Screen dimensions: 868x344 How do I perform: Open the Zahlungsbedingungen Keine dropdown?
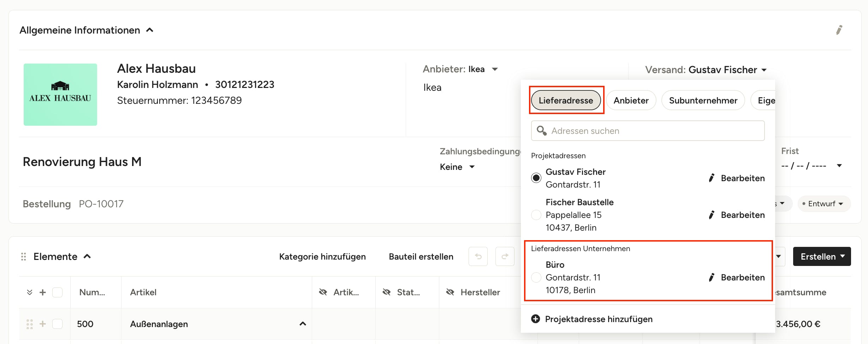457,167
